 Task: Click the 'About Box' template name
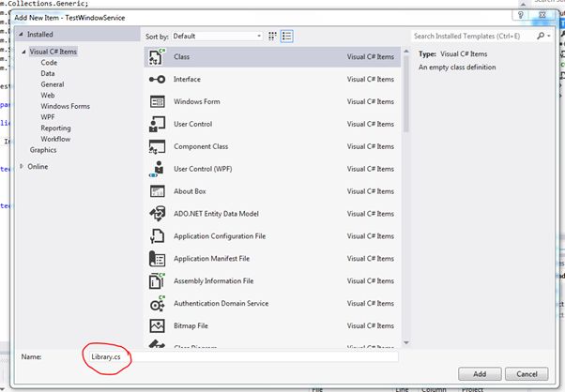pyautogui.click(x=190, y=191)
